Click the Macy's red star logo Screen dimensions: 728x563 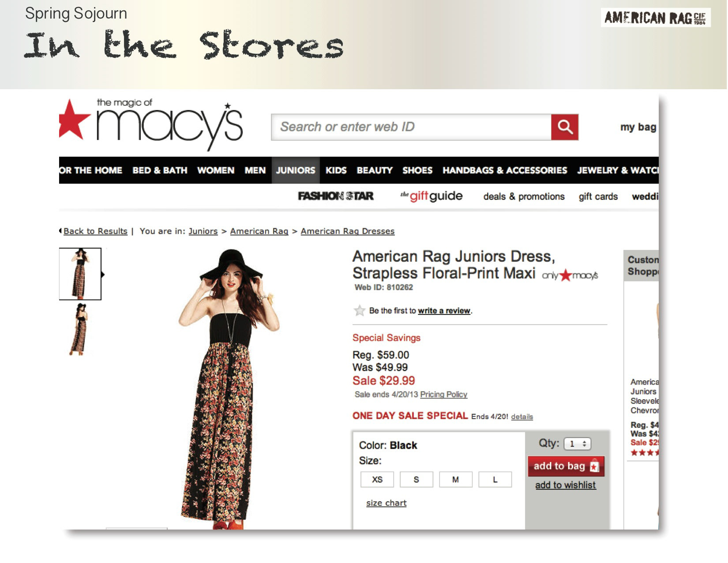[x=74, y=119]
